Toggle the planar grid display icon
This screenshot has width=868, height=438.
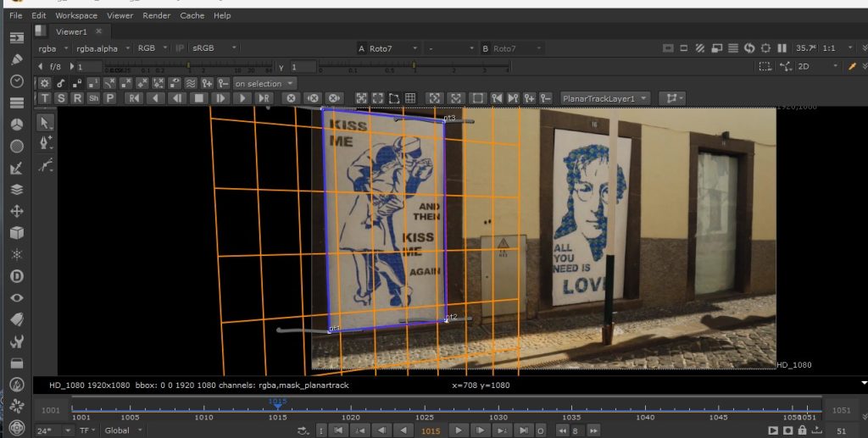click(410, 98)
